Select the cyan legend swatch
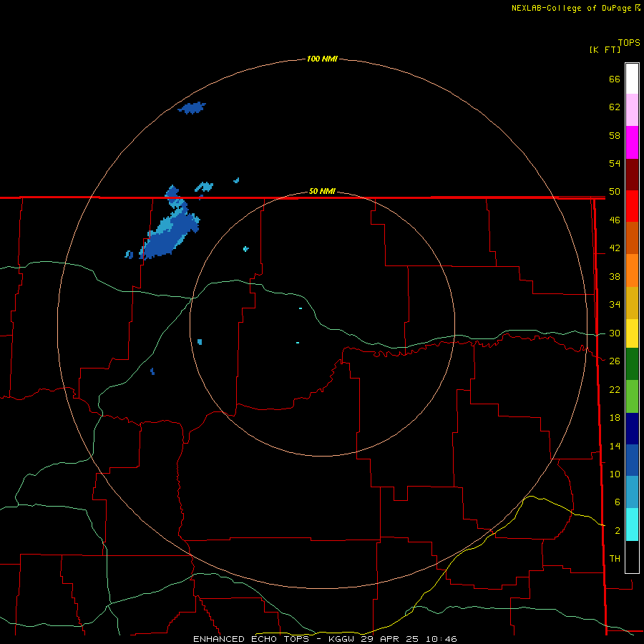 632,525
